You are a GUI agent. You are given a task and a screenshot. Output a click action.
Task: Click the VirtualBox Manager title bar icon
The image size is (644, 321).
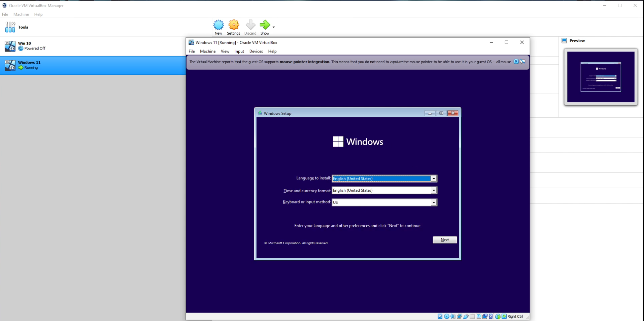(x=4, y=5)
